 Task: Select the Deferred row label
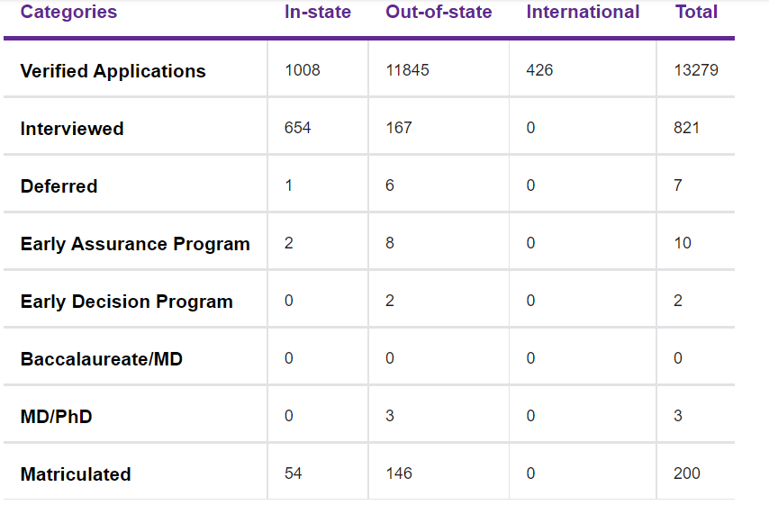click(x=59, y=186)
